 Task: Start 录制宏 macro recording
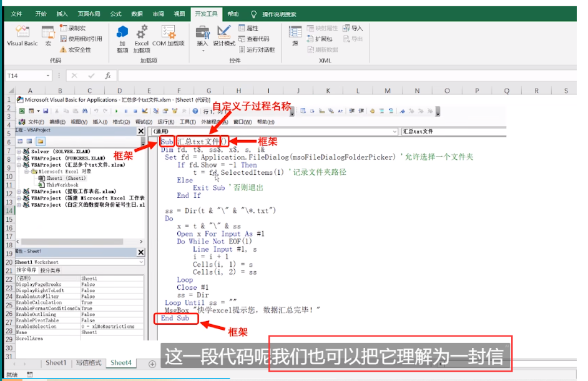tap(73, 28)
